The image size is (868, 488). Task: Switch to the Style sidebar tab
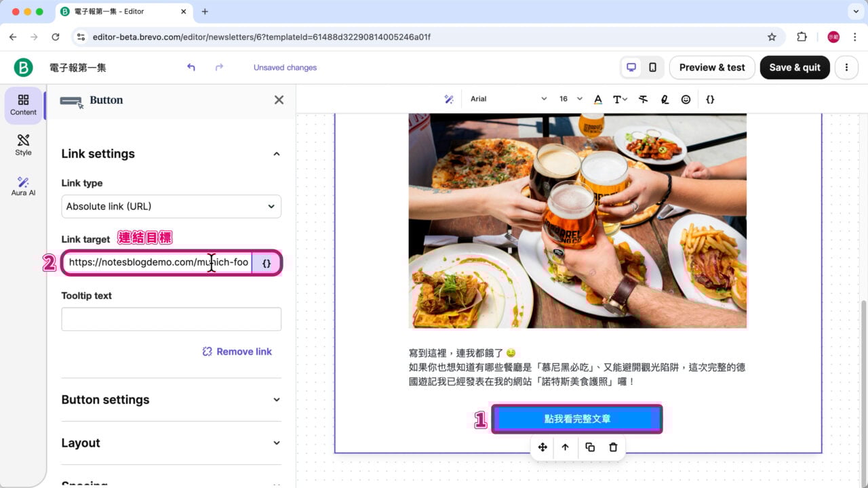[22, 144]
